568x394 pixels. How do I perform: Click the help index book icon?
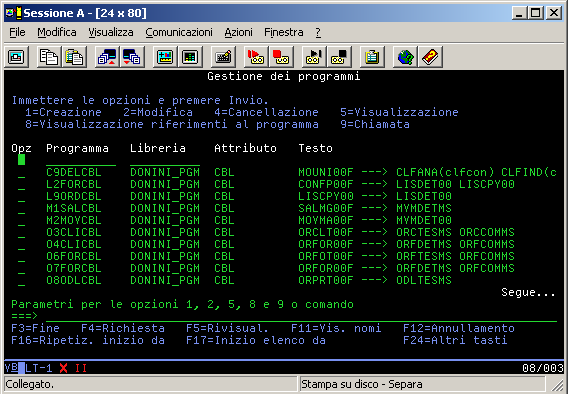click(430, 57)
